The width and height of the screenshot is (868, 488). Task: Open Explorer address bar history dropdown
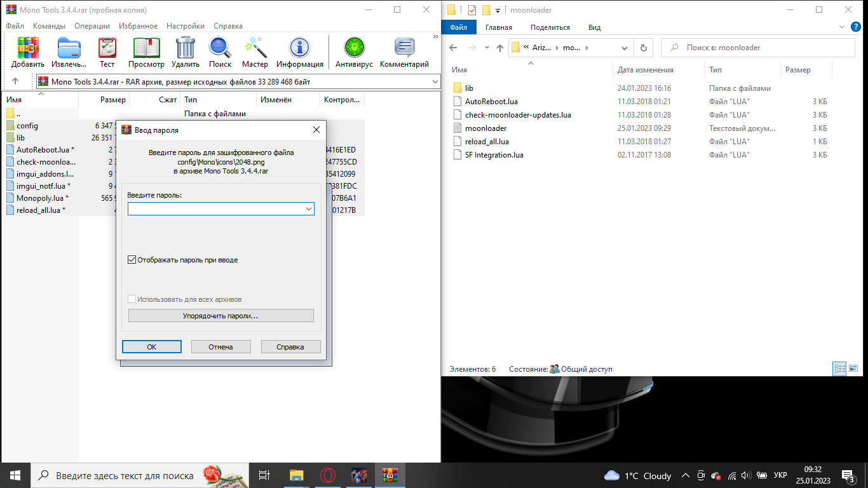pyautogui.click(x=626, y=48)
